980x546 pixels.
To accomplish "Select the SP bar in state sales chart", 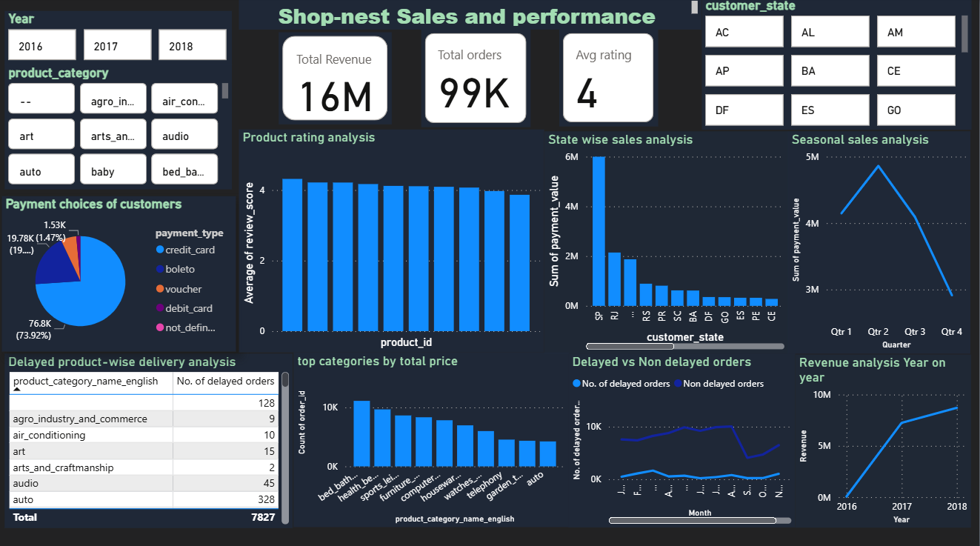I will 599,231.
